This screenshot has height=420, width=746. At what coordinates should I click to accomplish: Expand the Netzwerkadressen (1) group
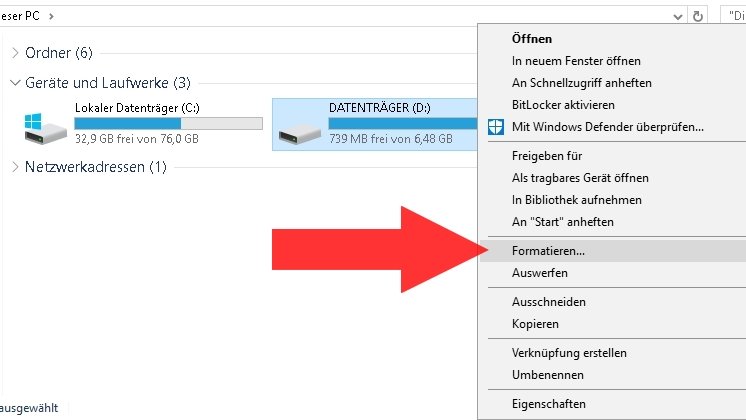coord(15,166)
